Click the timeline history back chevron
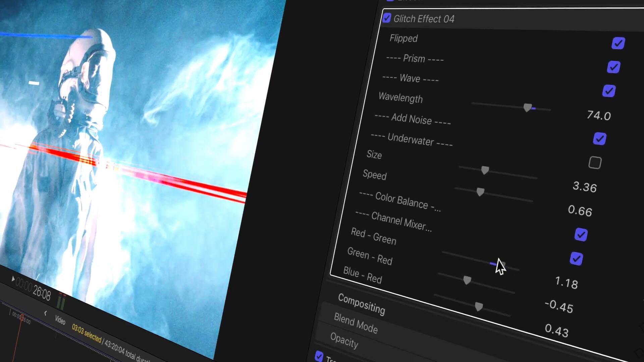The image size is (644, 362). click(x=45, y=313)
